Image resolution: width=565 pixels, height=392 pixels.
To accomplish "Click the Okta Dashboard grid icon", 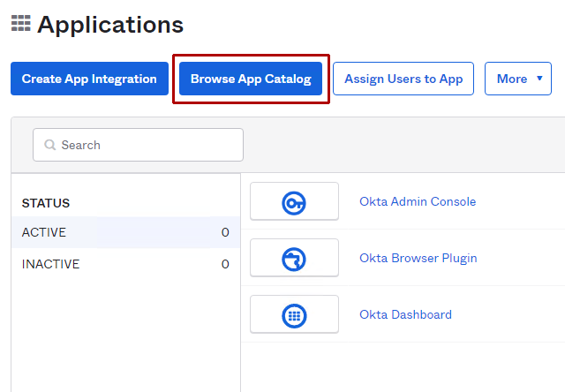I will point(294,315).
